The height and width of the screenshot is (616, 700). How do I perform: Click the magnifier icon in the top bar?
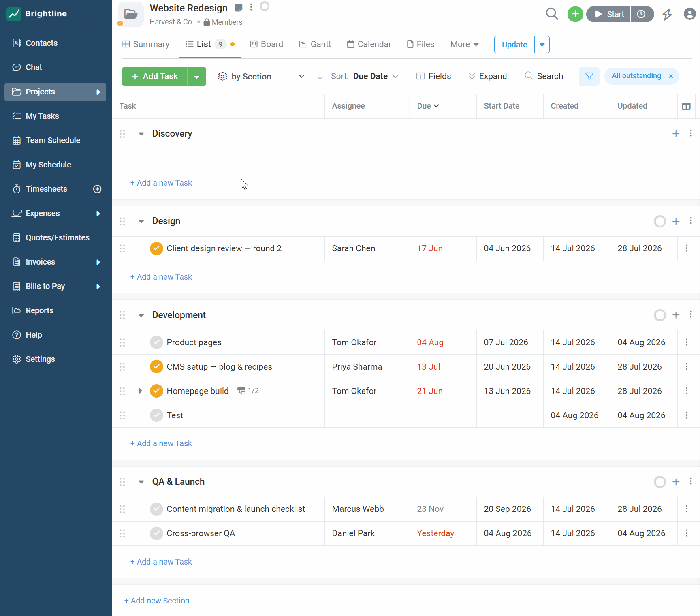point(552,14)
